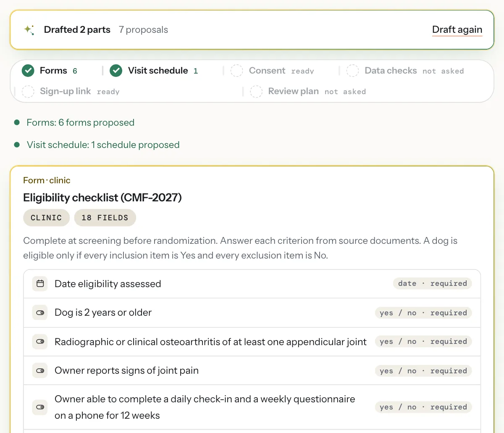Click 'Drafted 2 parts' heading
The width and height of the screenshot is (504, 433).
(77, 30)
